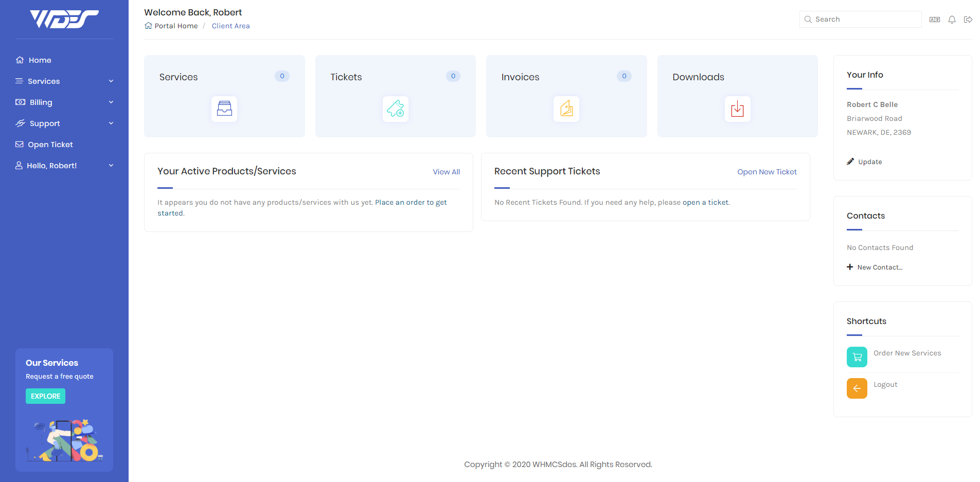Focus the Search input field

click(861, 20)
